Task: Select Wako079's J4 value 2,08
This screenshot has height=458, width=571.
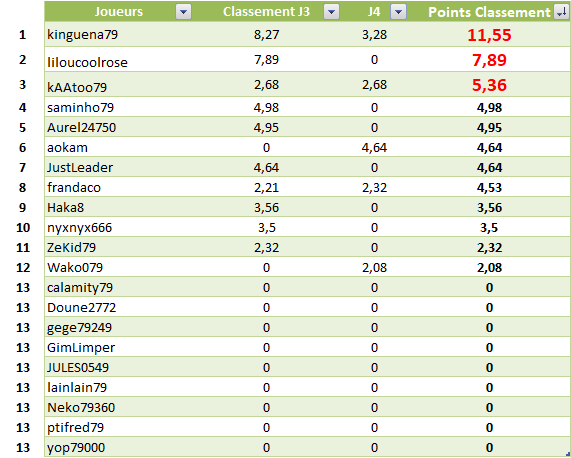Action: pos(374,268)
